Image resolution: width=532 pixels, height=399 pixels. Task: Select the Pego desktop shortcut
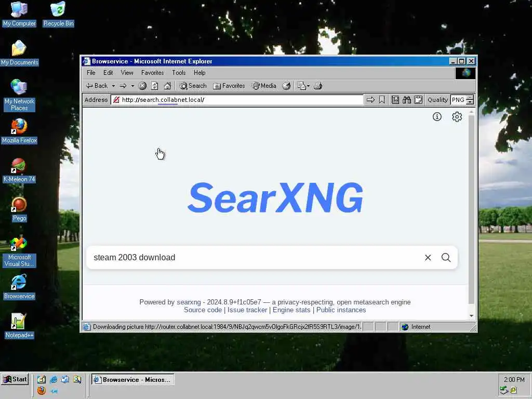coord(19,209)
